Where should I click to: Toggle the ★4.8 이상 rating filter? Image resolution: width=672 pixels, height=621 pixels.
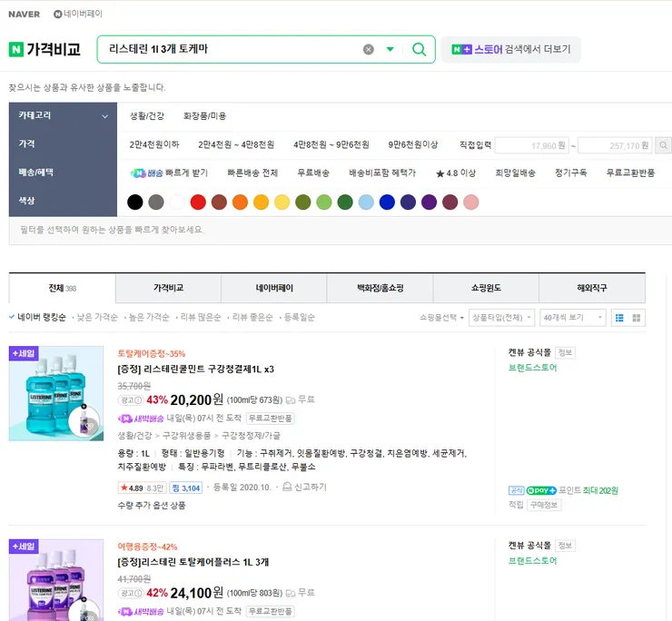point(456,173)
